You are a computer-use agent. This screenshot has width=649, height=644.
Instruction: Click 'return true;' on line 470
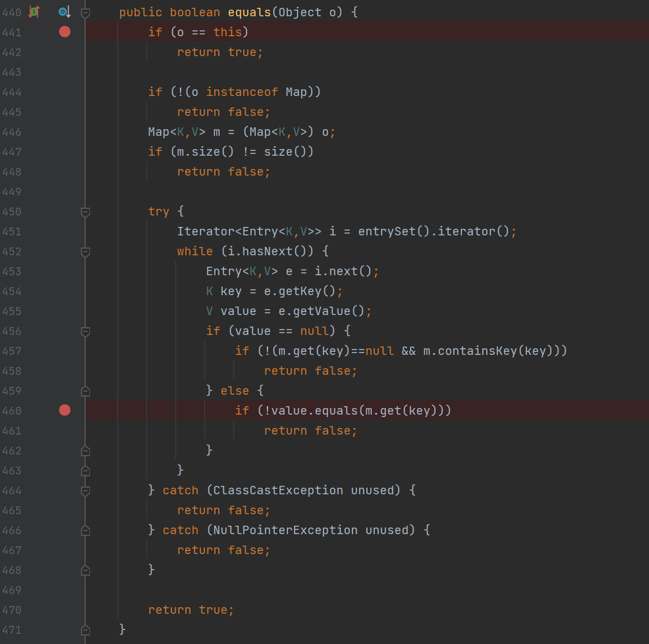click(x=191, y=610)
